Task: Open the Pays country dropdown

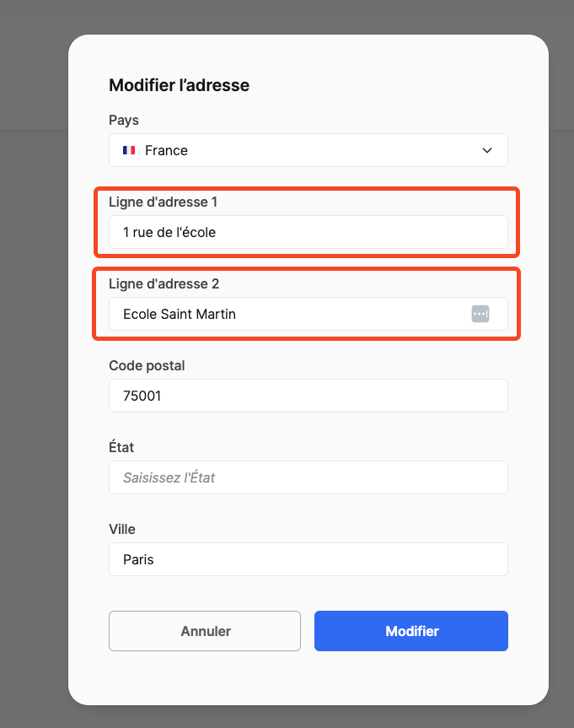Action: [308, 150]
